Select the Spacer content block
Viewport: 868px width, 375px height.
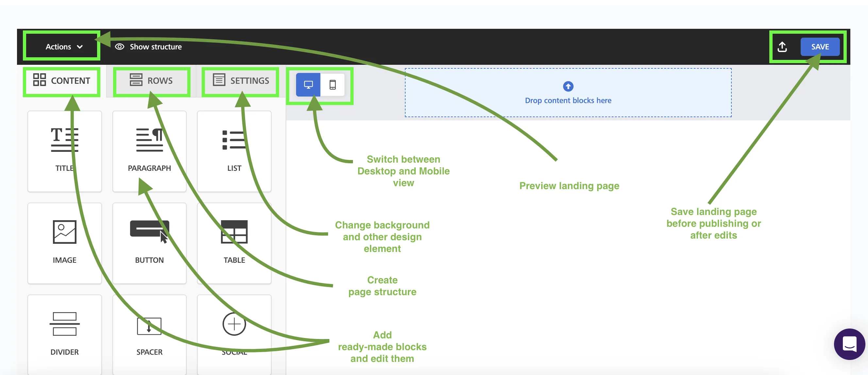[x=149, y=335]
